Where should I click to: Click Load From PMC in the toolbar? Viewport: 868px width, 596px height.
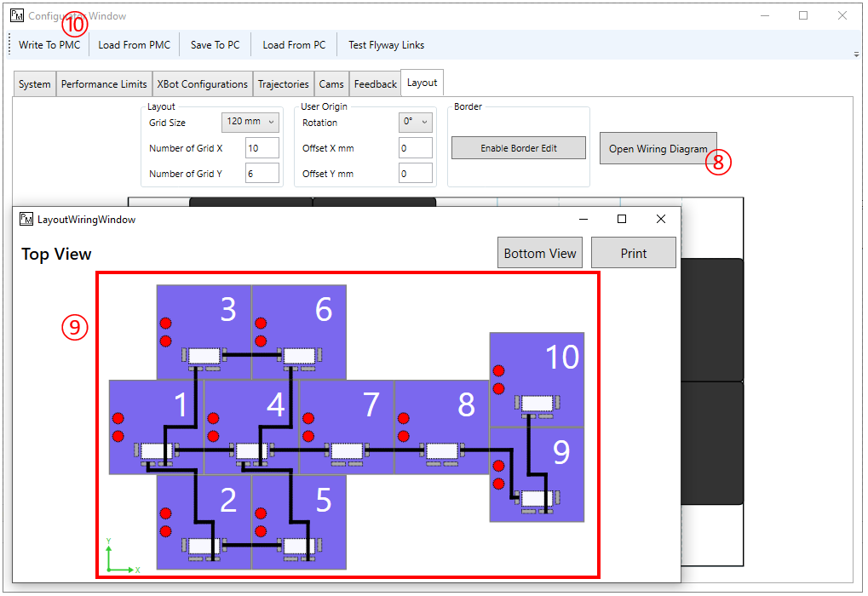pyautogui.click(x=134, y=44)
